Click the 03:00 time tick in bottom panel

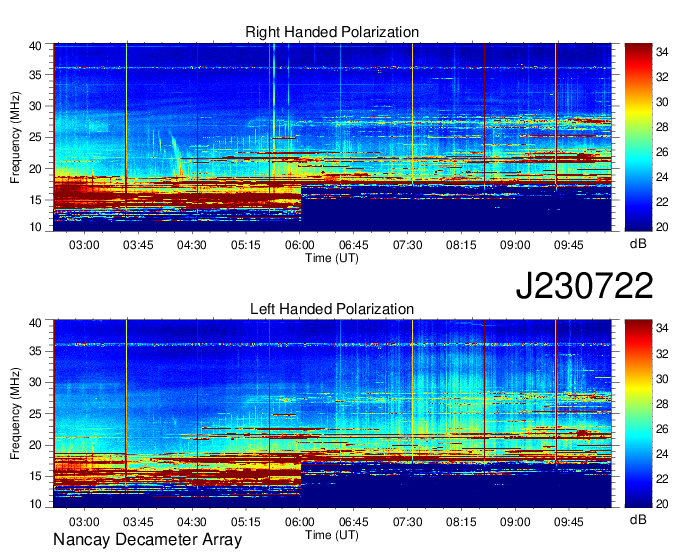point(84,522)
